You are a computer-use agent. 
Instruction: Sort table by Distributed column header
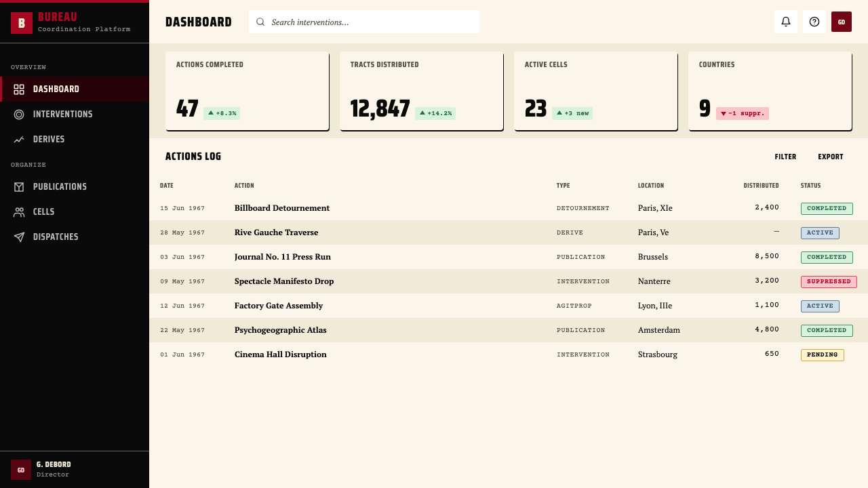click(x=761, y=186)
